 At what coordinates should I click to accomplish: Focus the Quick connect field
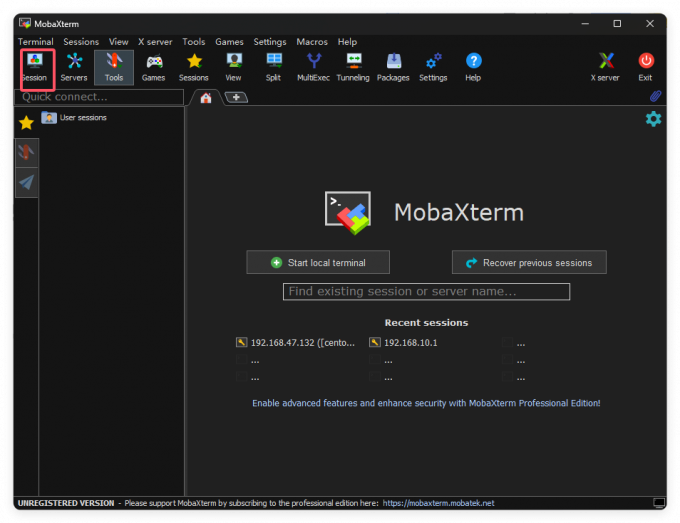coord(99,97)
